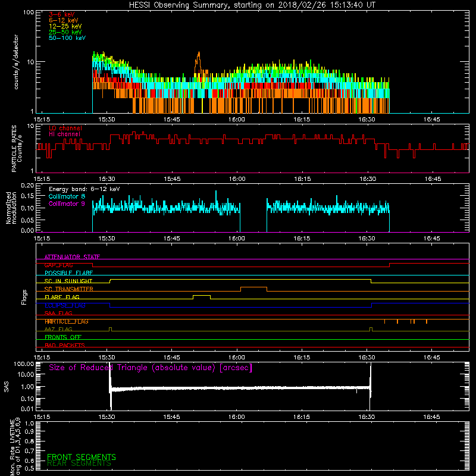The image size is (476, 476).
Task: Click the SC_IN_SUNLIGHT flag label
Action: click(68, 281)
